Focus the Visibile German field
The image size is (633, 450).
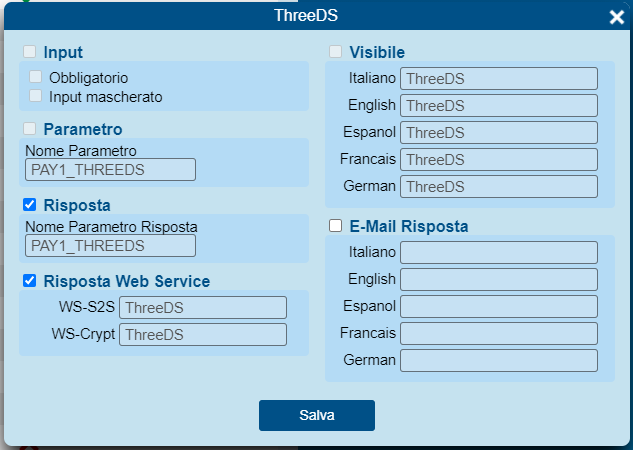[x=499, y=186]
